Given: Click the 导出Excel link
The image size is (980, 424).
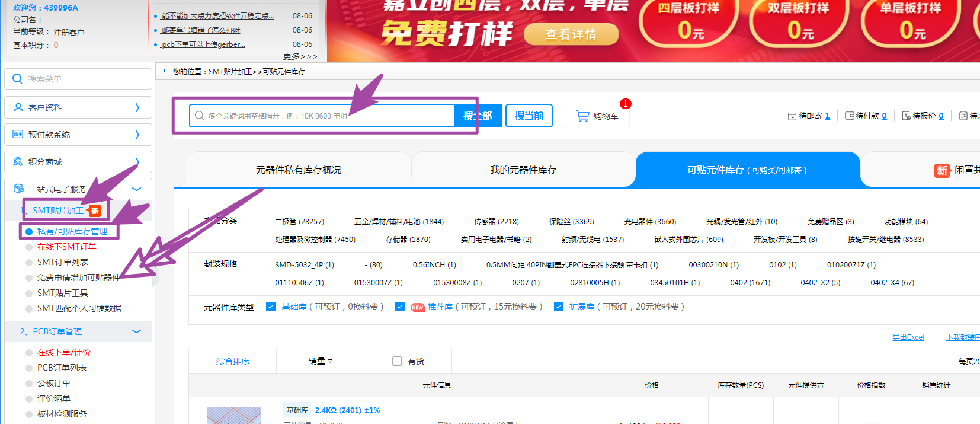Looking at the screenshot, I should point(908,337).
